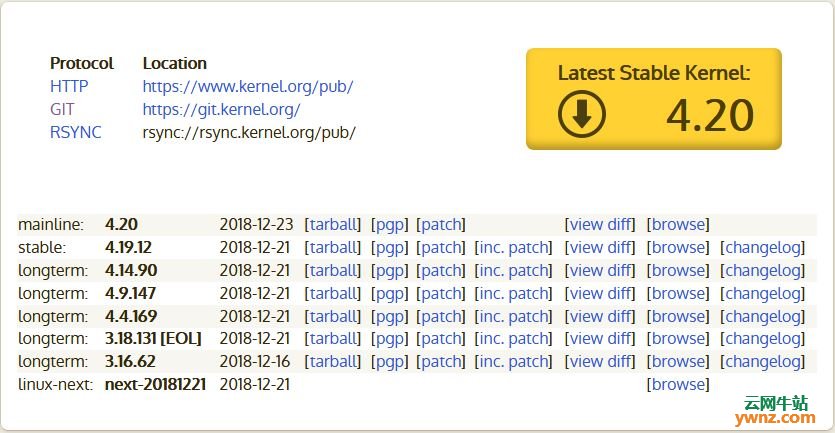
Task: Click the 4.20 version number in the yellow banner
Action: tap(710, 116)
